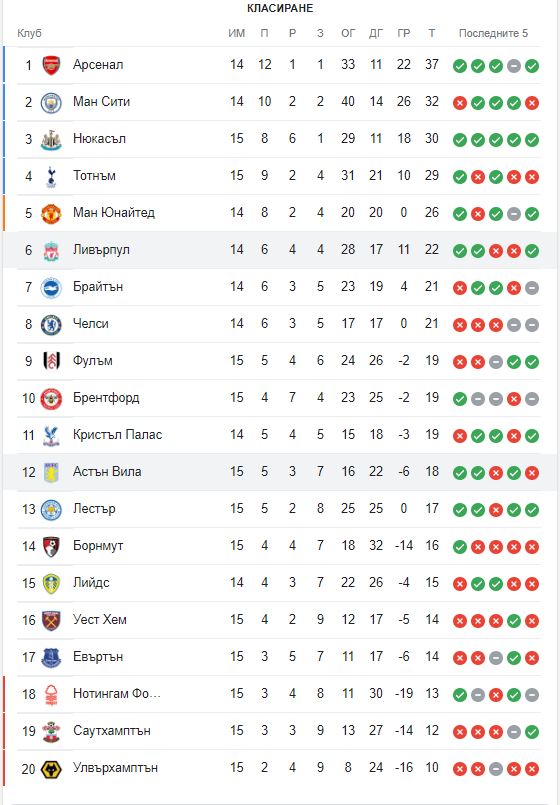The width and height of the screenshot is (560, 805).
Task: Click Man City's first red loss icon
Action: pyautogui.click(x=460, y=103)
